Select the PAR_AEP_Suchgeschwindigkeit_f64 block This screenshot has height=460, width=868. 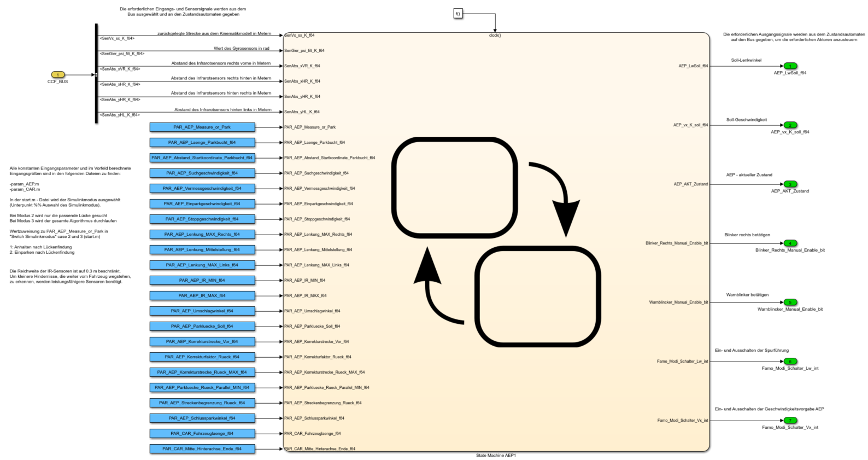coord(202,173)
